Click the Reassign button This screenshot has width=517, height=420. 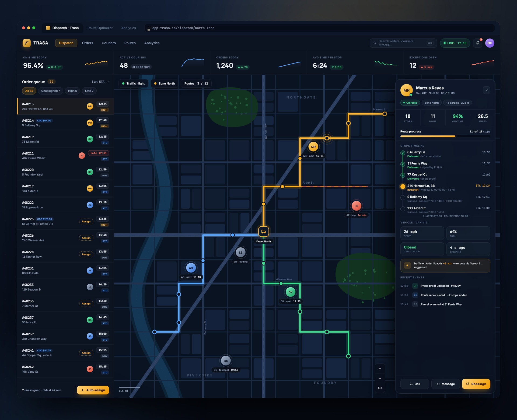476,384
